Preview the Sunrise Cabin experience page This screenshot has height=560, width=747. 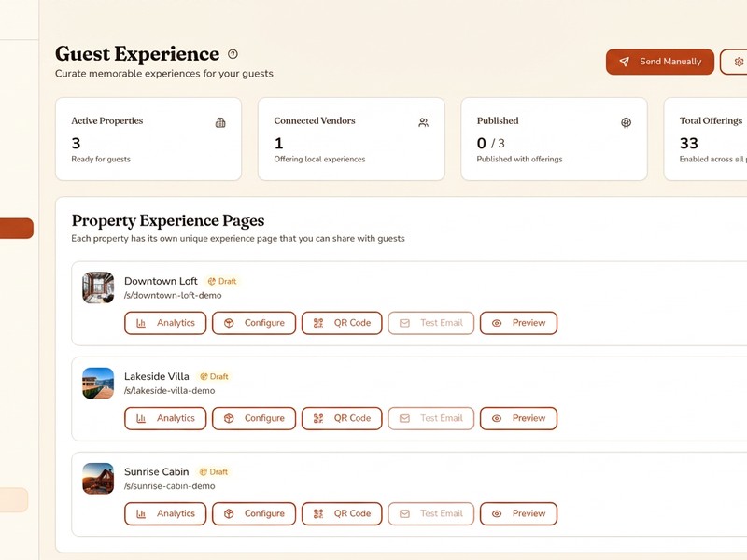coord(518,513)
